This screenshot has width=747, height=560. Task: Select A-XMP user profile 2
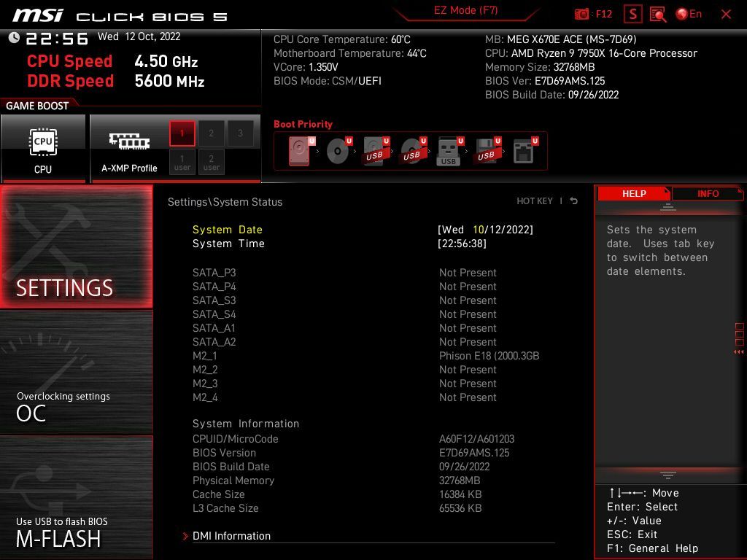(211, 162)
